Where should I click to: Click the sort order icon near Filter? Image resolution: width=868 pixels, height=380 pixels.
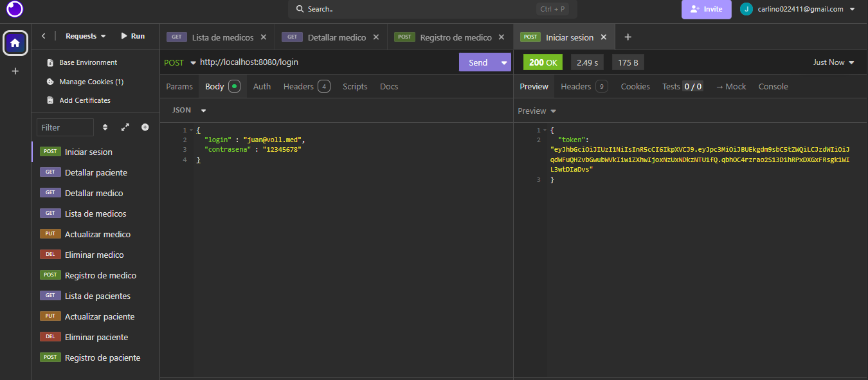tap(105, 127)
